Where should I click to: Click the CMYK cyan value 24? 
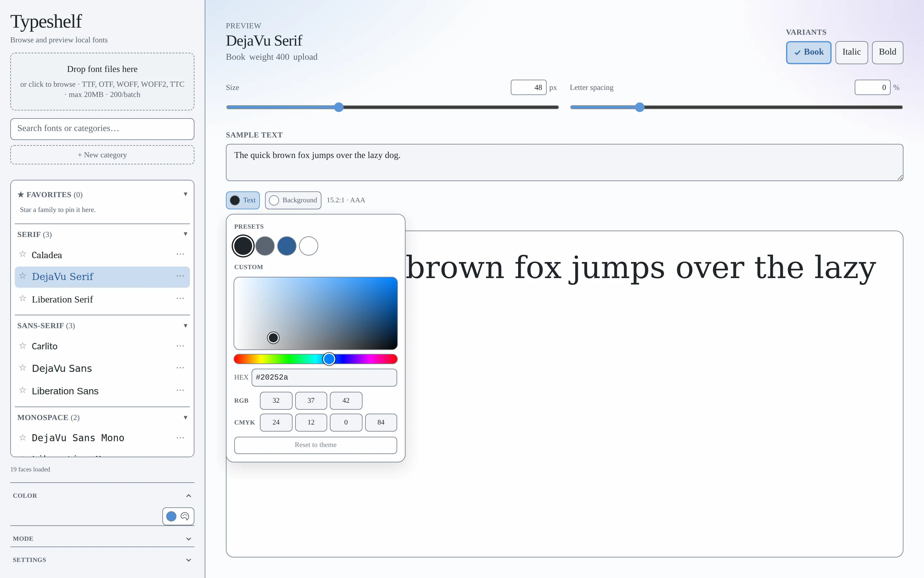pos(276,422)
